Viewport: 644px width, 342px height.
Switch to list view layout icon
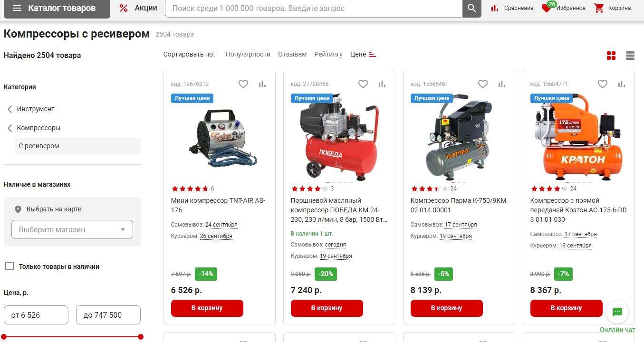pos(630,56)
